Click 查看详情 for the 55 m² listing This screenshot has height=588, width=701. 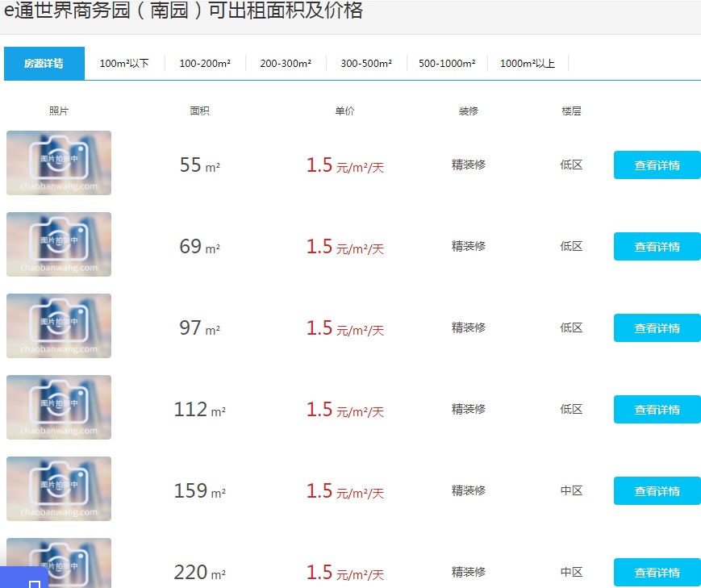pos(657,165)
